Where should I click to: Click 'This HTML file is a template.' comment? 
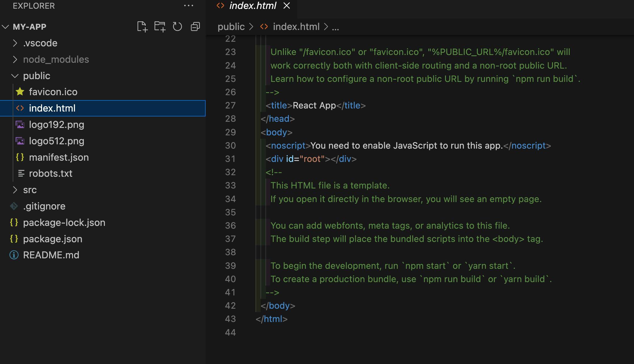[x=330, y=185]
